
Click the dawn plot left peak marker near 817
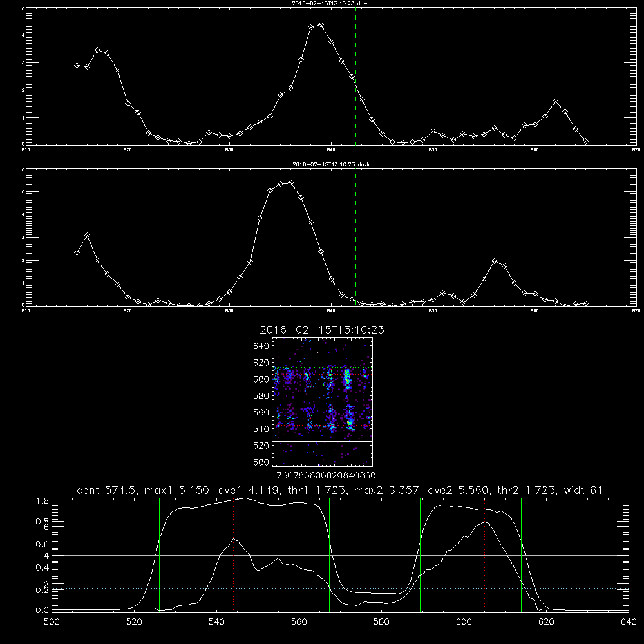tap(98, 50)
